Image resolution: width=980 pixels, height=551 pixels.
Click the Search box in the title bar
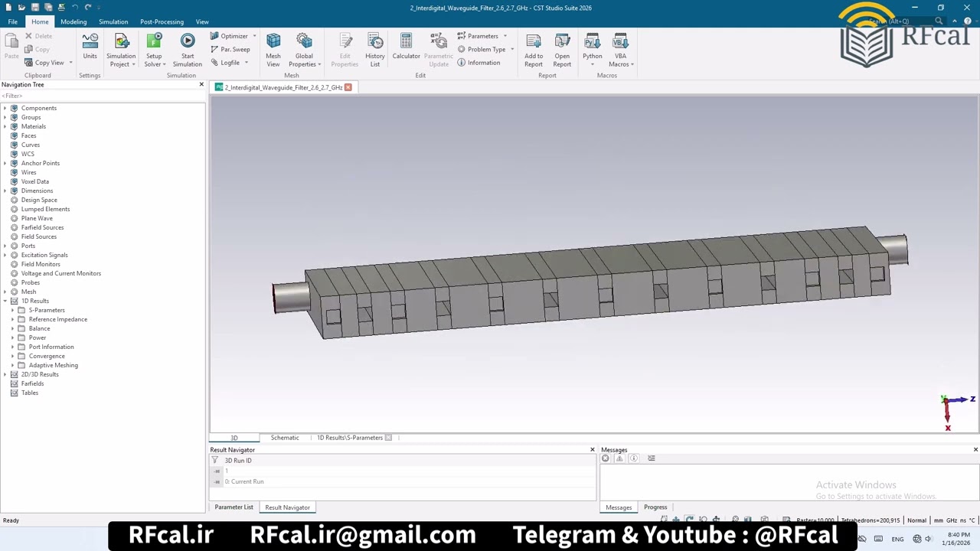coord(905,21)
